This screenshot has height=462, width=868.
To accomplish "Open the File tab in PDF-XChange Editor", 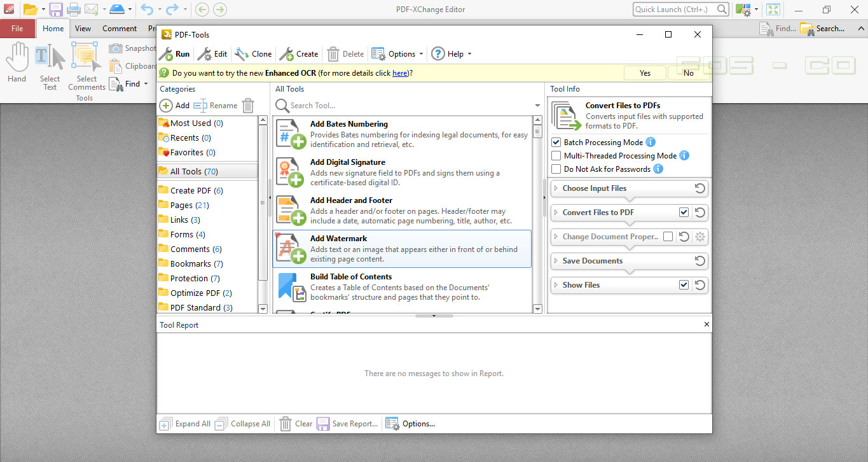I will [x=17, y=28].
